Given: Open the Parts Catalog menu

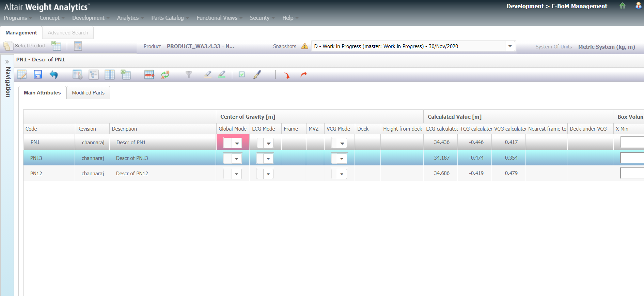Looking at the screenshot, I should (x=168, y=18).
